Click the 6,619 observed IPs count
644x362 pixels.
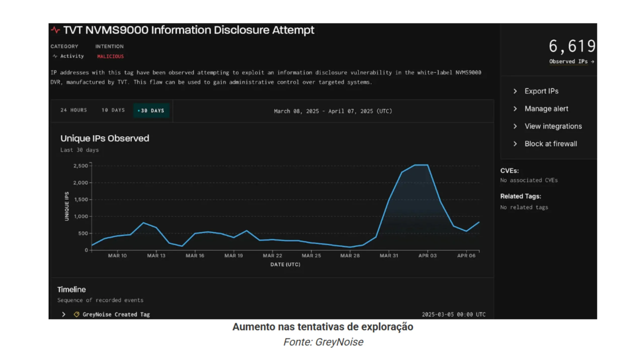(x=572, y=46)
